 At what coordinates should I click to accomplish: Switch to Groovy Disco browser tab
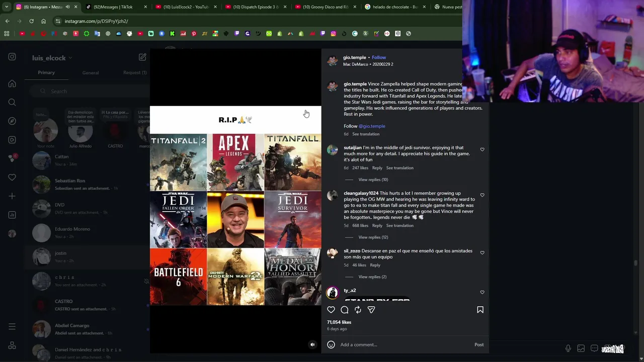[x=326, y=7]
